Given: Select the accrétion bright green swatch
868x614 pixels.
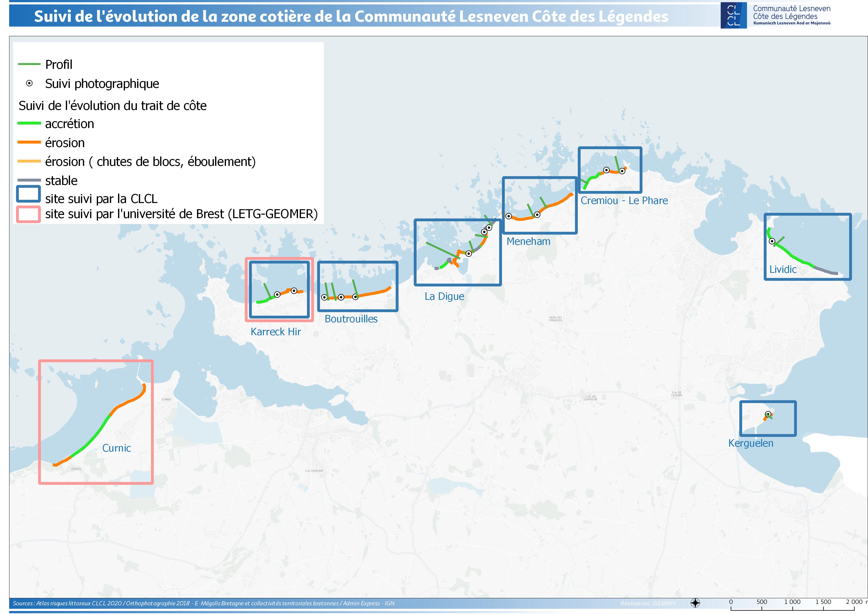Looking at the screenshot, I should [x=29, y=123].
